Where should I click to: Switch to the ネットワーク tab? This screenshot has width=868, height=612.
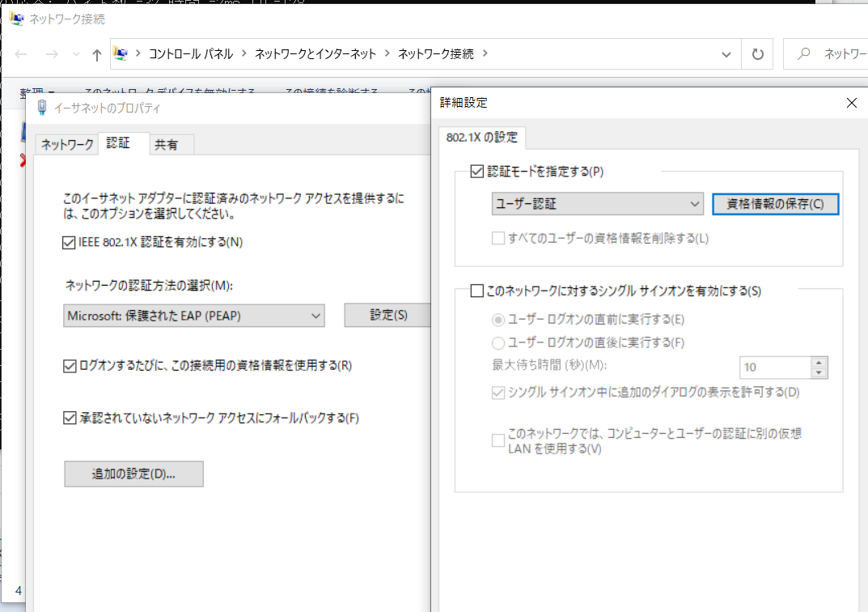pos(67,145)
